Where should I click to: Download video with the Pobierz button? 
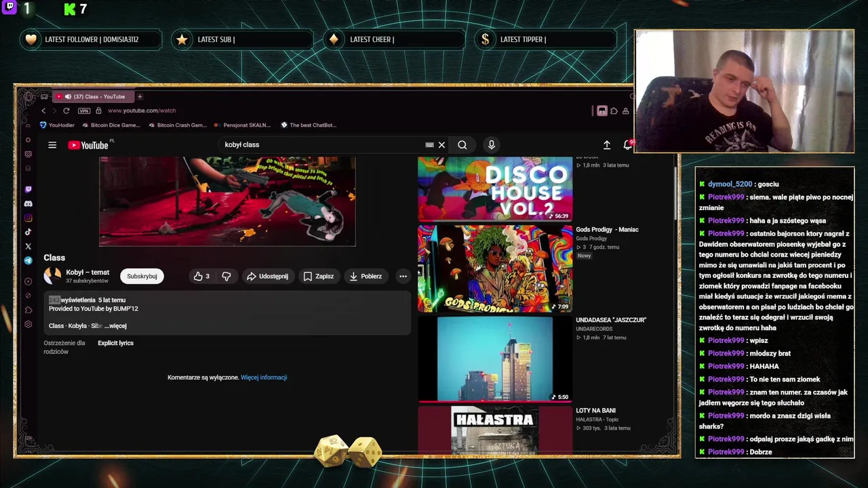pos(366,276)
